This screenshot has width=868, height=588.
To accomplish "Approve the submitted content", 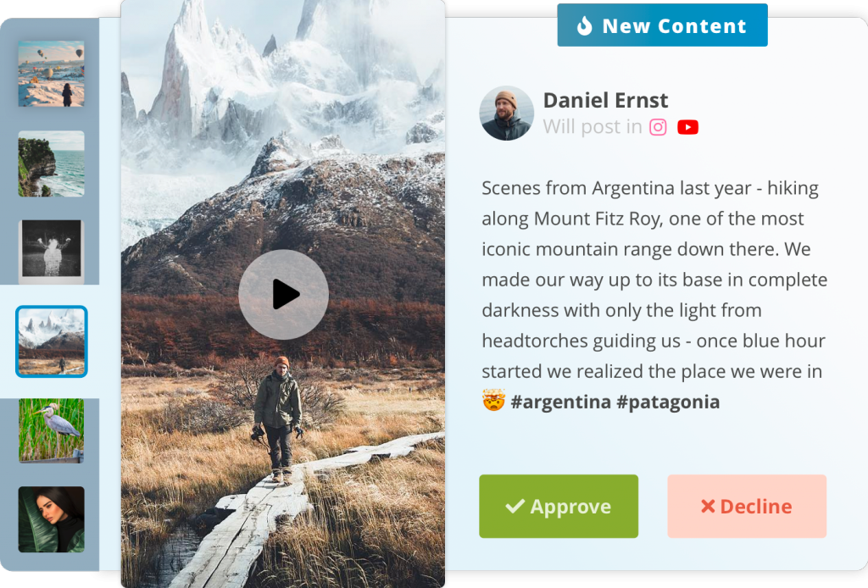I will coord(559,506).
